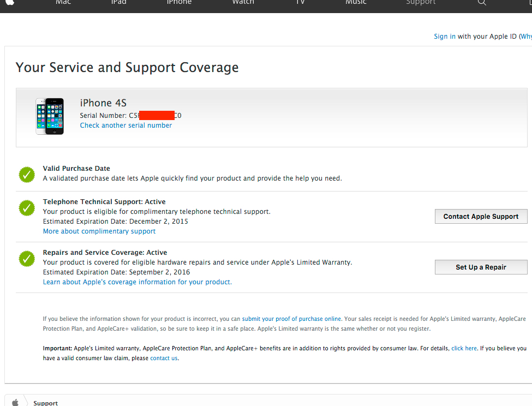This screenshot has width=532, height=406.
Task: Click the Sign in link for Apple ID
Action: [444, 37]
